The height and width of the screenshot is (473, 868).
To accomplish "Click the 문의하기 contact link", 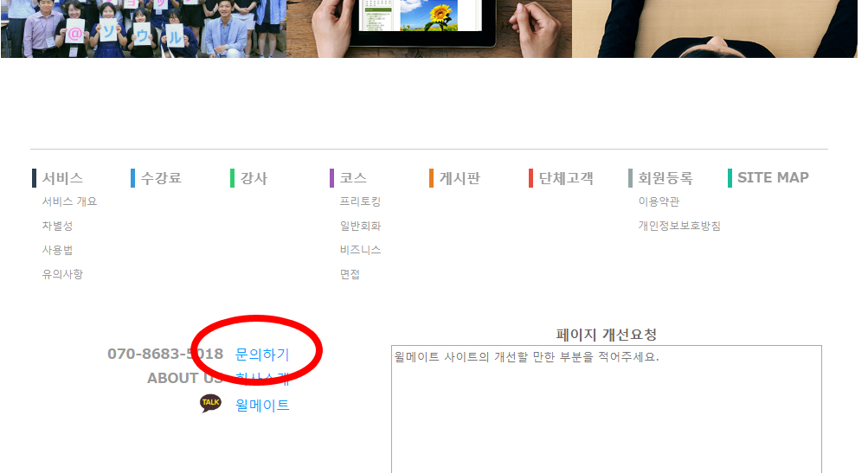I will tap(262, 355).
